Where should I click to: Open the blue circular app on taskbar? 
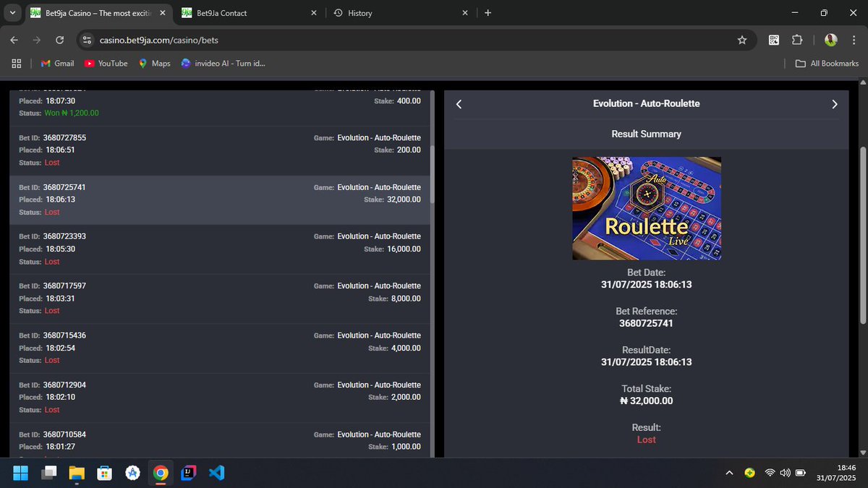[132, 473]
